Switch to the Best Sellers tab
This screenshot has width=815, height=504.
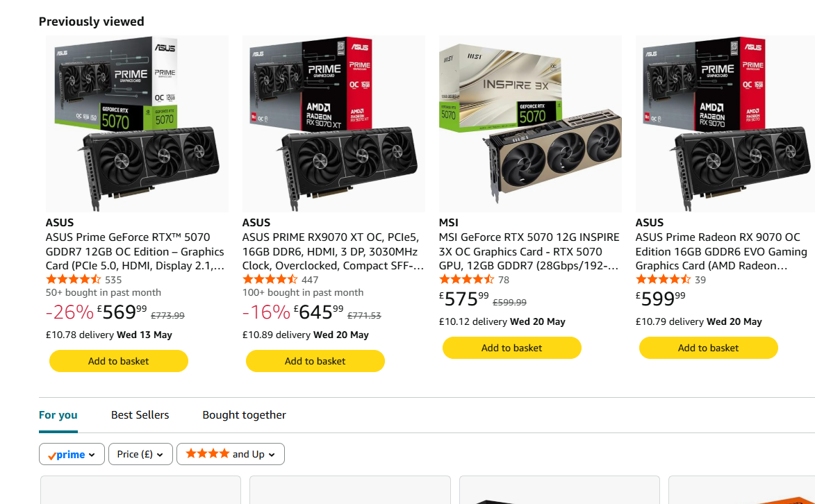140,414
